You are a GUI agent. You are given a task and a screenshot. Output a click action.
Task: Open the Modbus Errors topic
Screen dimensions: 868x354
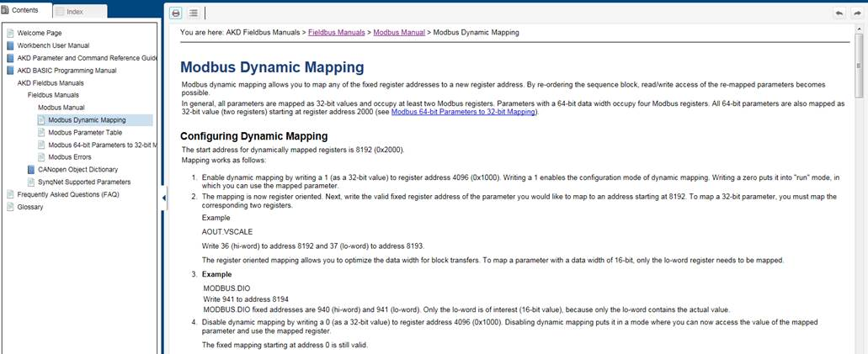pos(70,157)
